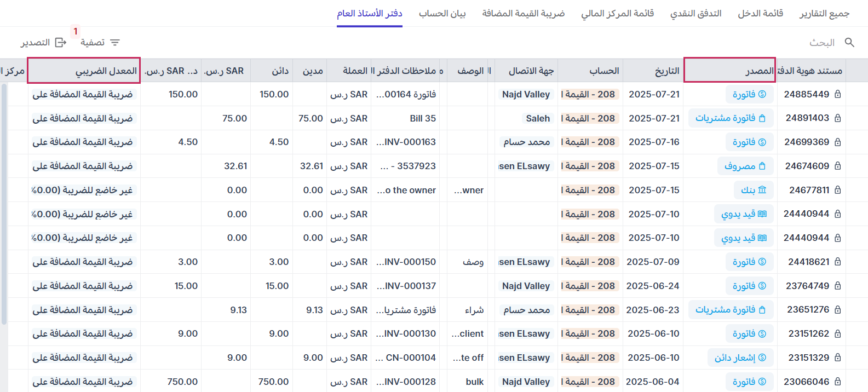Viewport: 868px width, 392px height.
Task: Click the credit note icon in إشعار دائن badge
Action: click(x=762, y=358)
